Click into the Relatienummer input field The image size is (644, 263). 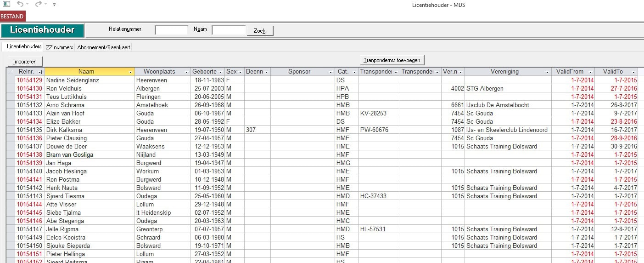(171, 30)
